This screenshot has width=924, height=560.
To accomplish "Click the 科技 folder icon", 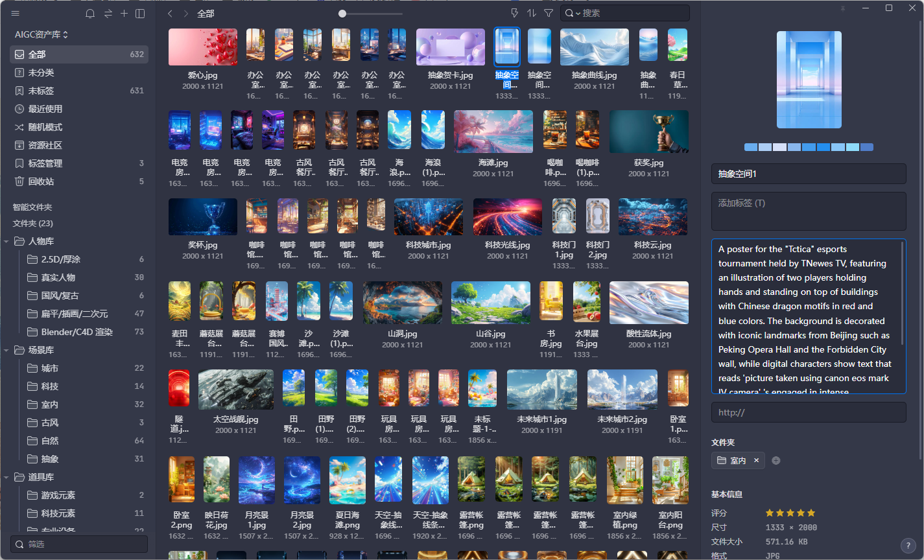I will pos(32,386).
